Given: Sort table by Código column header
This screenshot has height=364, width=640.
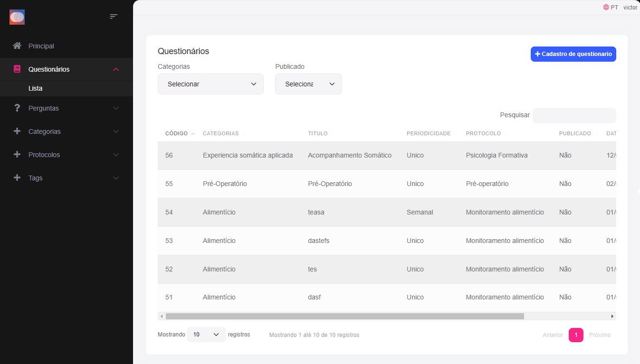Looking at the screenshot, I should click(x=177, y=133).
